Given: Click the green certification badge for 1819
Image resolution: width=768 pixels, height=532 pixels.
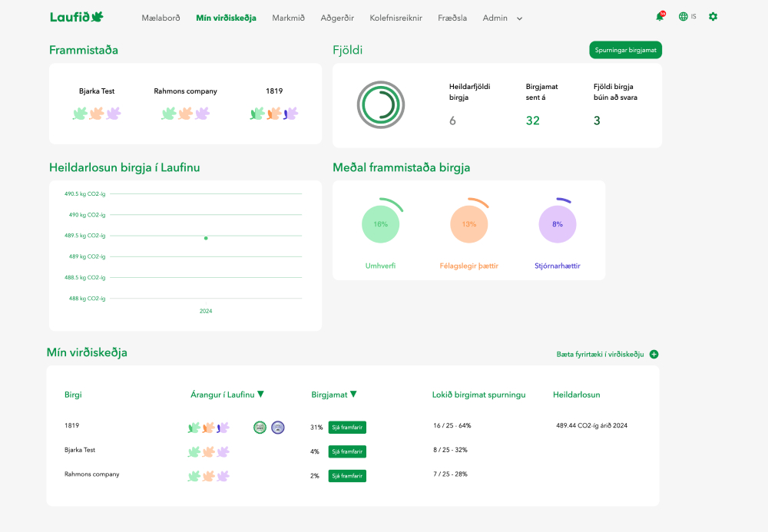Looking at the screenshot, I should 260,427.
